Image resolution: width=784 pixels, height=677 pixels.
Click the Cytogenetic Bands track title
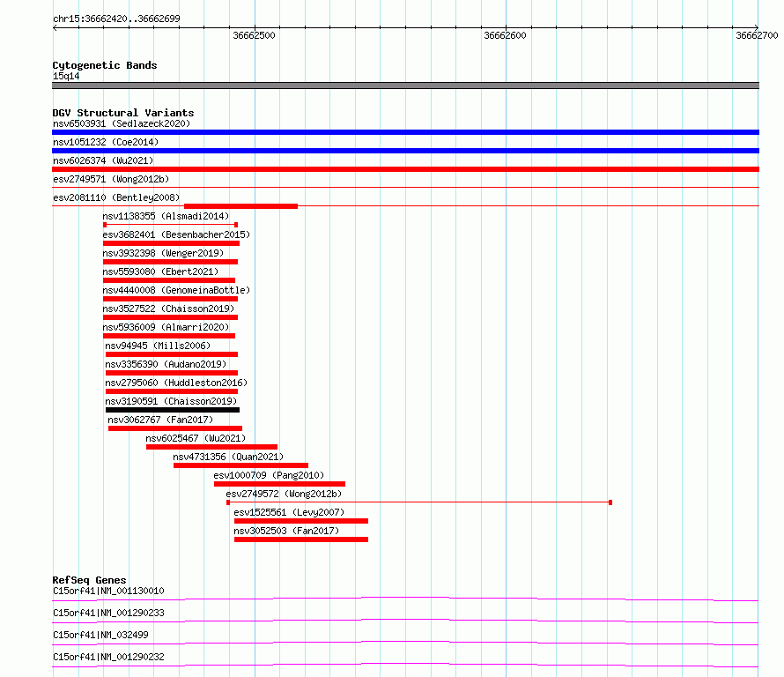(105, 65)
